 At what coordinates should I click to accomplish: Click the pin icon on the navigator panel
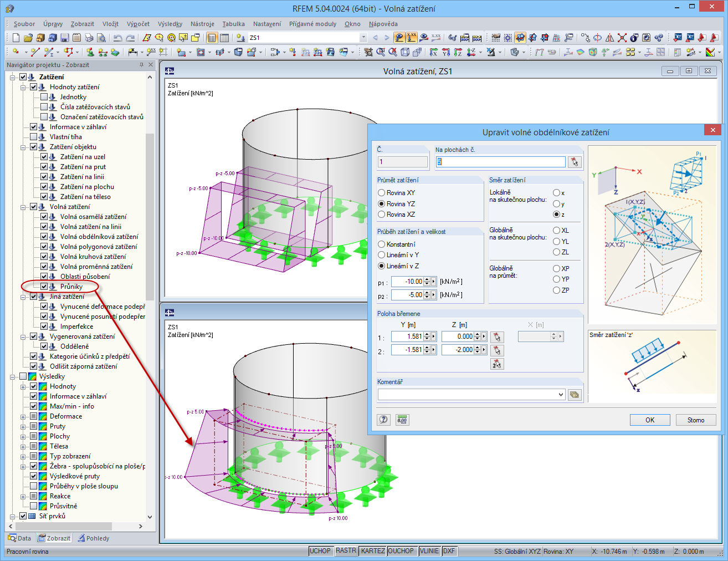point(142,65)
